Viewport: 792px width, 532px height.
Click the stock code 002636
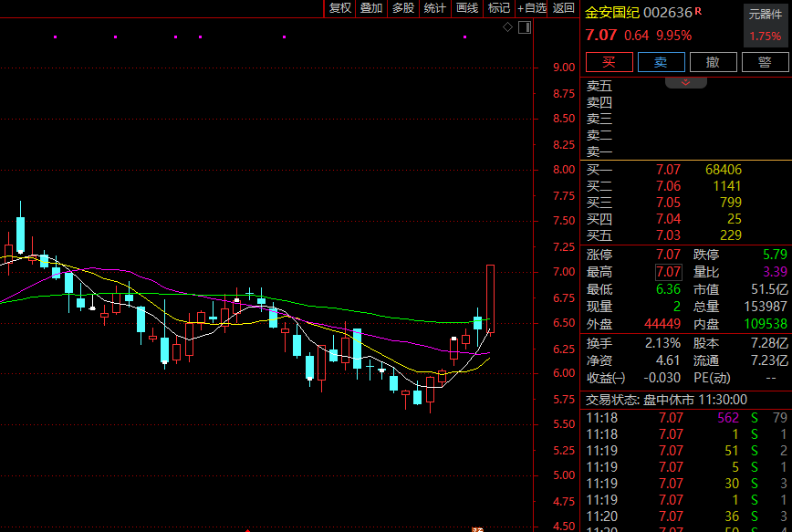point(667,13)
